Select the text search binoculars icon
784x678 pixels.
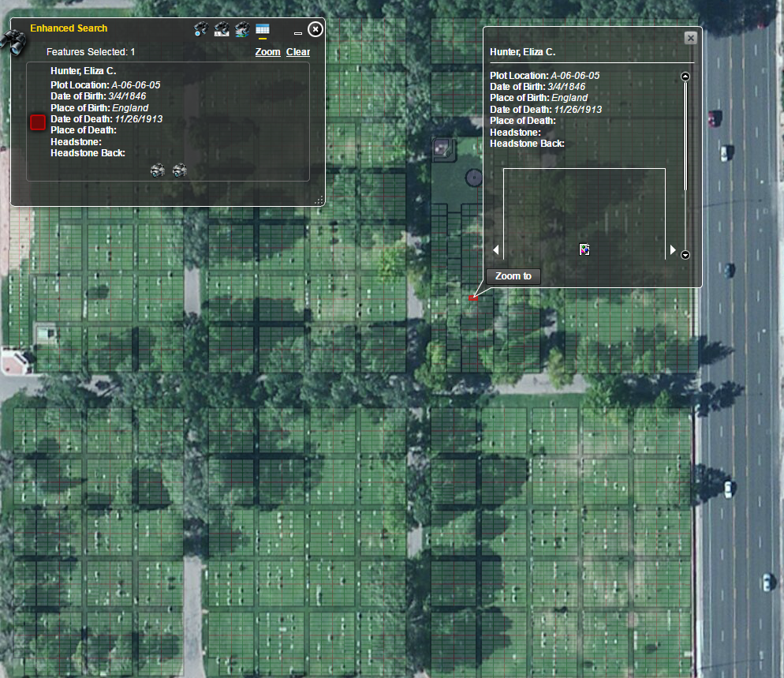[x=222, y=29]
